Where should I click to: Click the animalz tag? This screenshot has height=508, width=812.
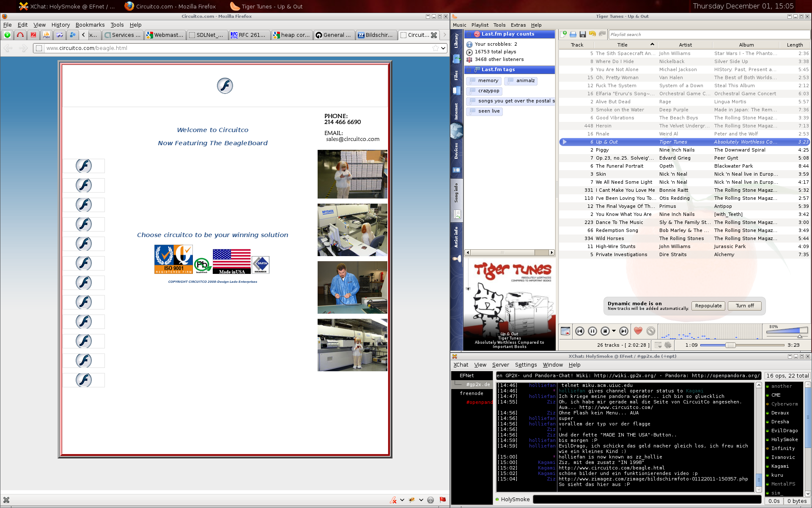point(521,81)
